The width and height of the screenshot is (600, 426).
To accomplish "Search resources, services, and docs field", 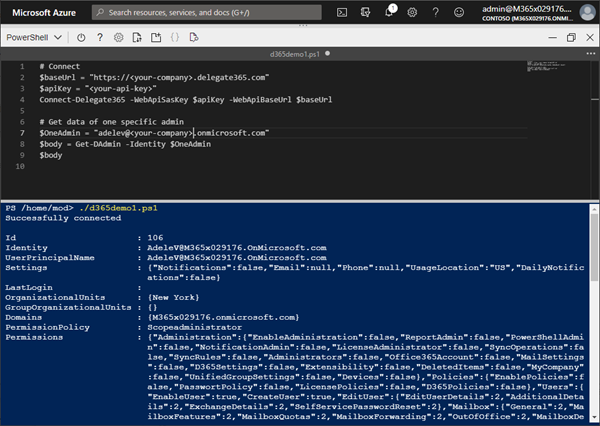I will click(x=207, y=13).
